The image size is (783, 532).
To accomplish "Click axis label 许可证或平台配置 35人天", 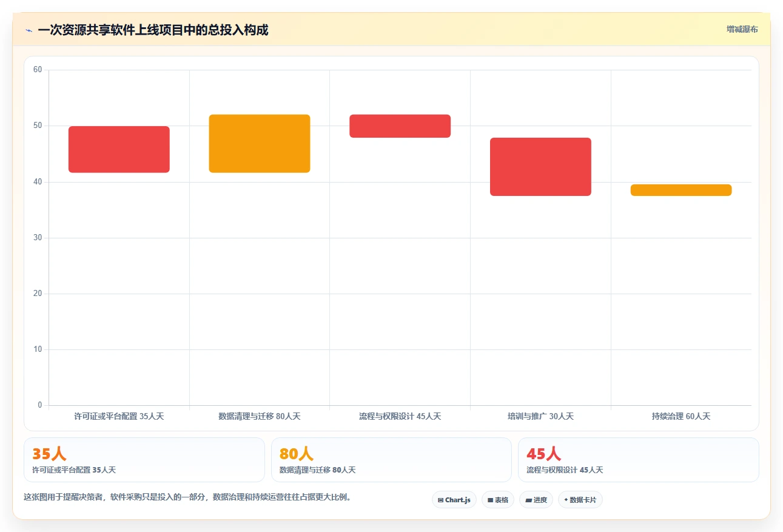I will [119, 416].
